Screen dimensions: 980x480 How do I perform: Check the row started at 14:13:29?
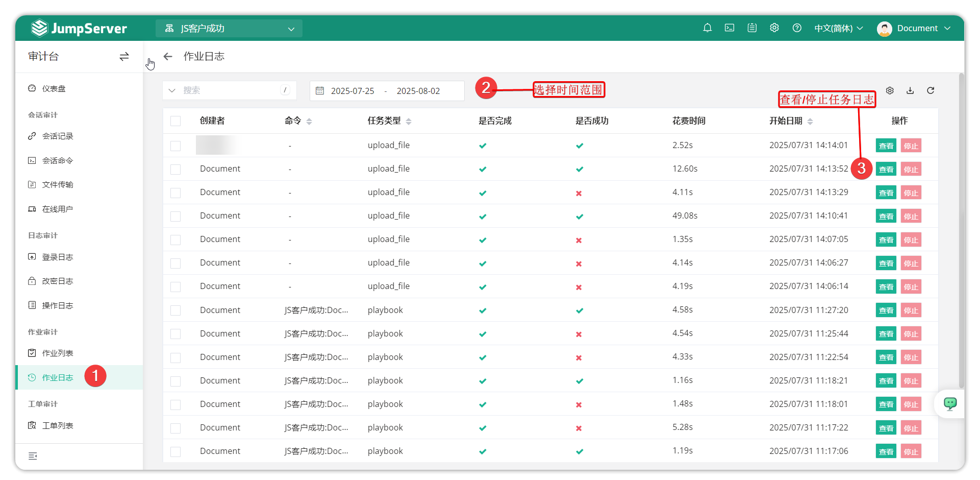(175, 193)
